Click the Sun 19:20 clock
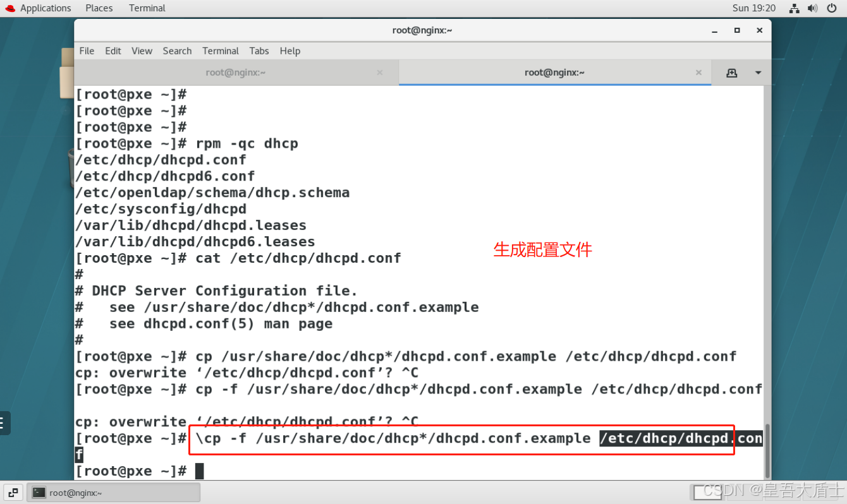847x504 pixels. (754, 8)
